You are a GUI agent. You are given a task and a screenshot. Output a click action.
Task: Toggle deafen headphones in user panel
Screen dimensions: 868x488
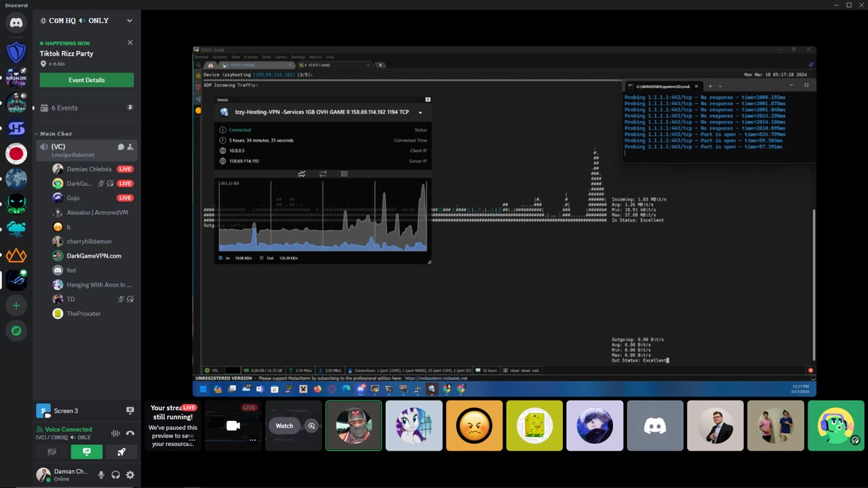point(116,475)
